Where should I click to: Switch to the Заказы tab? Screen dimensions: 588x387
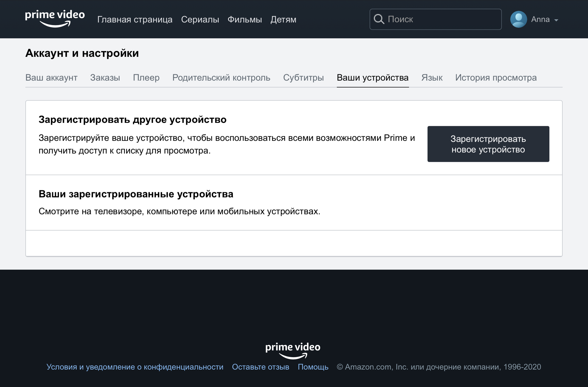105,78
